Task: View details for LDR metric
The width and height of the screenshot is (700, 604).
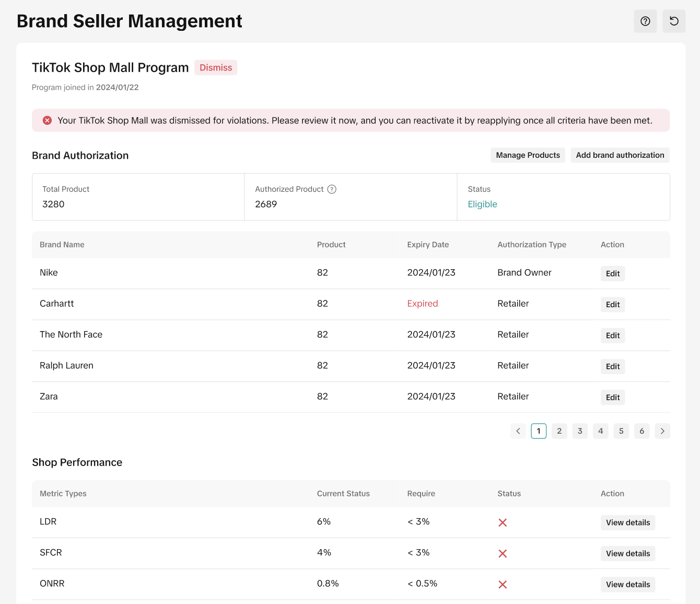Action: tap(627, 522)
